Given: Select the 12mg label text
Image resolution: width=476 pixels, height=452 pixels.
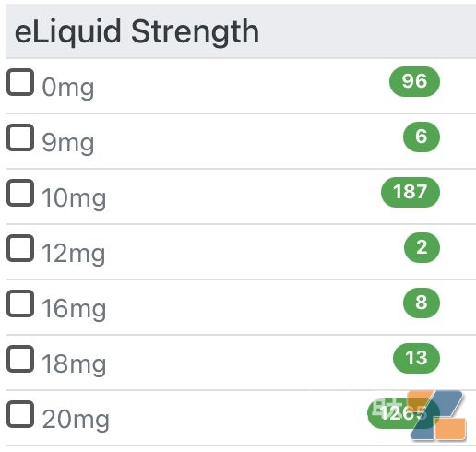Looking at the screenshot, I should pyautogui.click(x=74, y=254).
